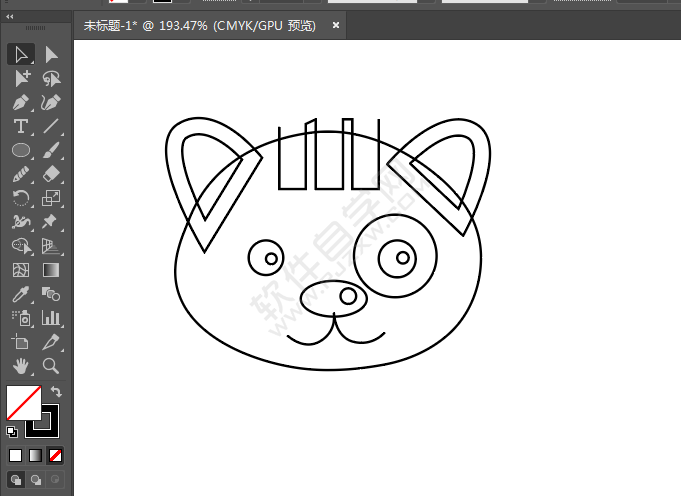Activate the Warp tool
The height and width of the screenshot is (496, 681).
pos(21,222)
